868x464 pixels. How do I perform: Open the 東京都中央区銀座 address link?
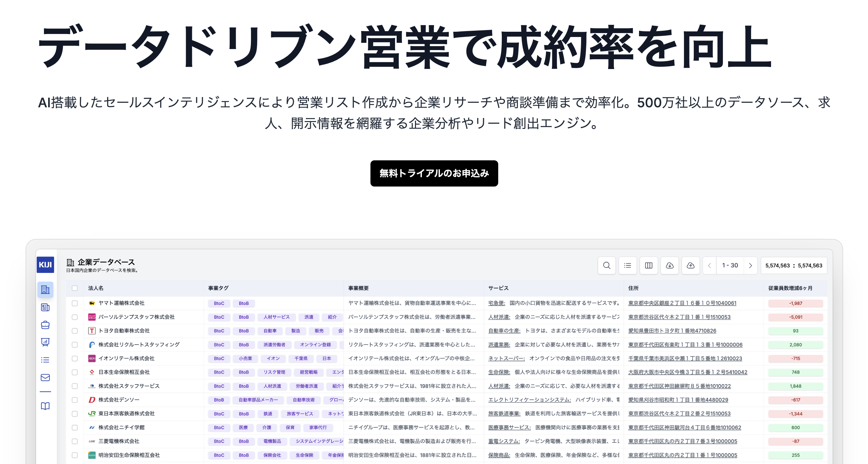[x=682, y=303]
